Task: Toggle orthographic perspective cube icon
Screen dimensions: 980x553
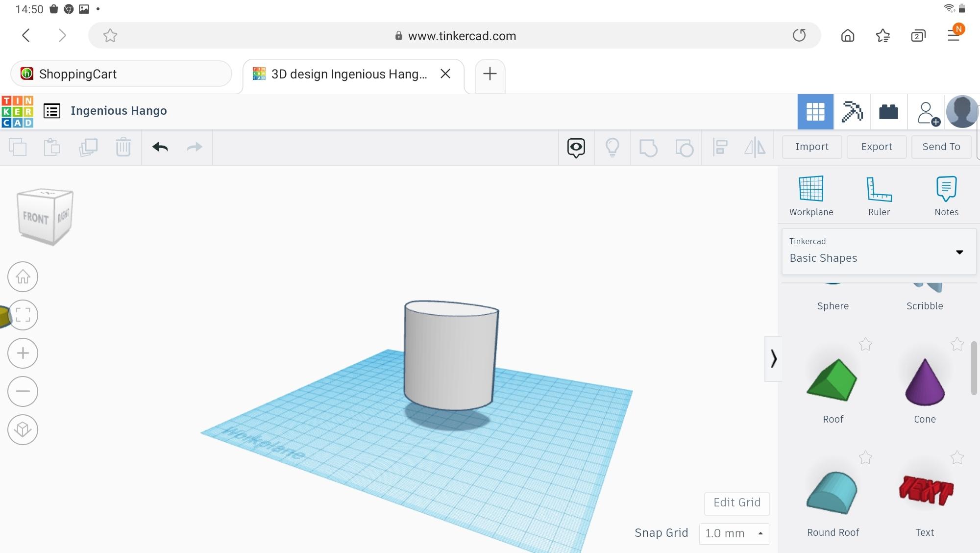Action: click(23, 429)
